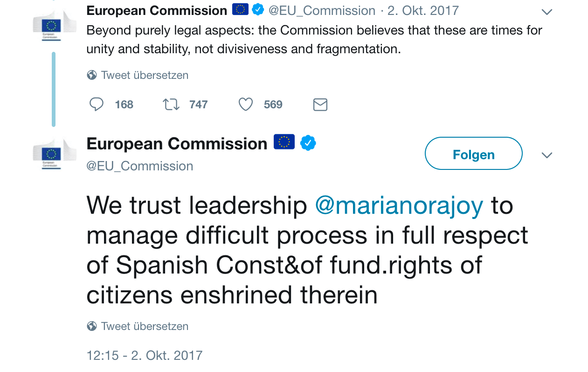Click the globe icon below main tweet
Screen dimensions: 588x372
(92, 326)
